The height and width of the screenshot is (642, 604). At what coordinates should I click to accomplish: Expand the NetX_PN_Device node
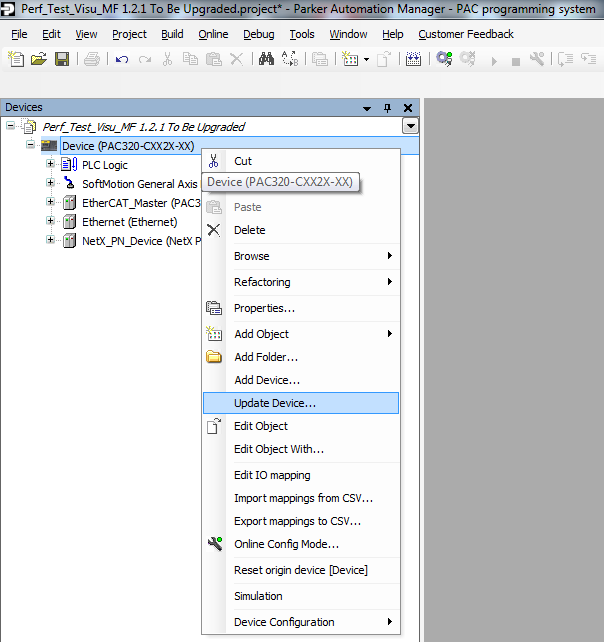pos(50,240)
